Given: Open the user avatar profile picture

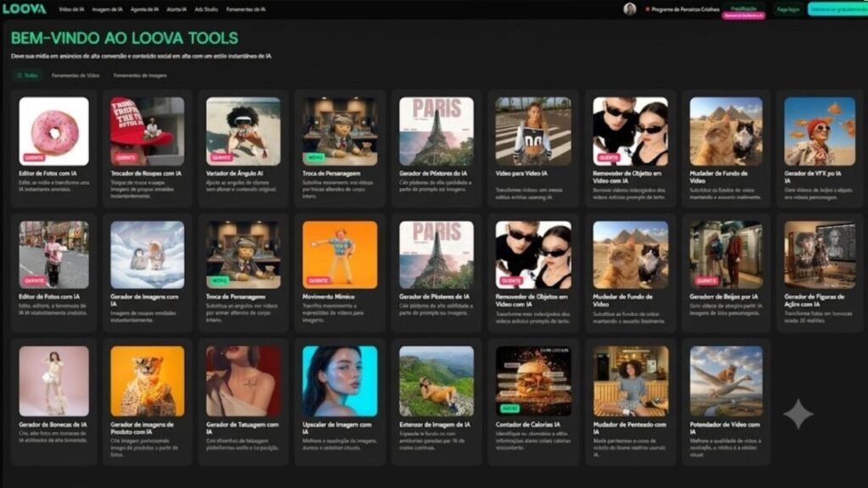Looking at the screenshot, I should tap(630, 8).
